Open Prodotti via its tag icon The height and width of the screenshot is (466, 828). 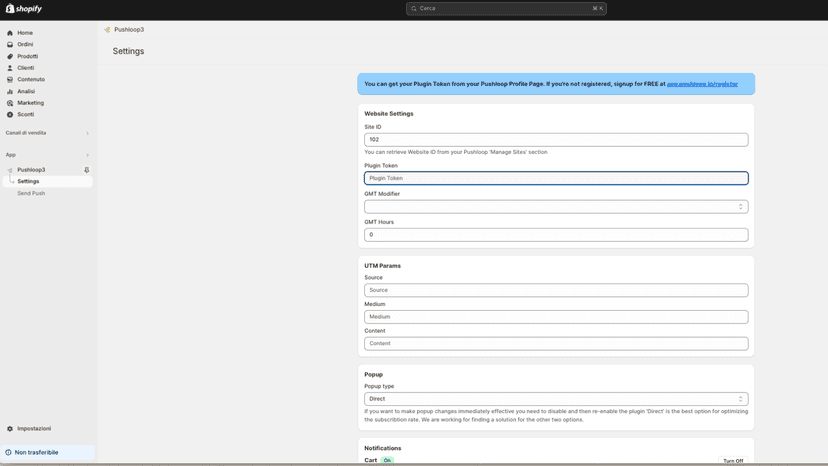coord(10,57)
